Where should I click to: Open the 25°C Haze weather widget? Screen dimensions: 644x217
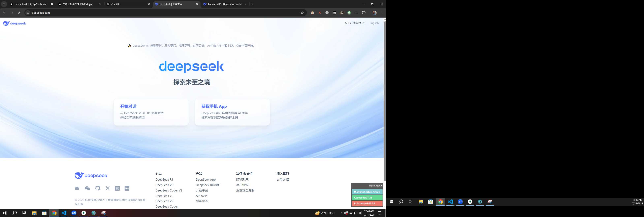[x=325, y=213]
